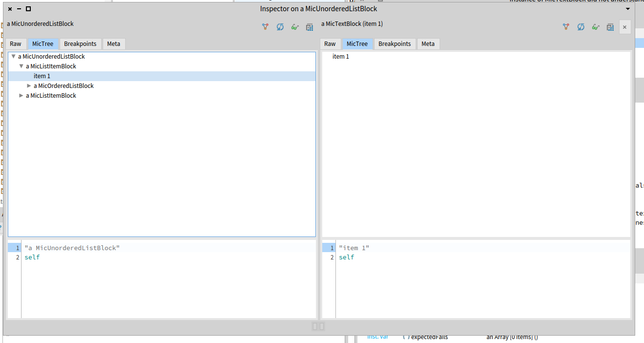Click the pane navigation indicator at the window bottom

[318, 326]
